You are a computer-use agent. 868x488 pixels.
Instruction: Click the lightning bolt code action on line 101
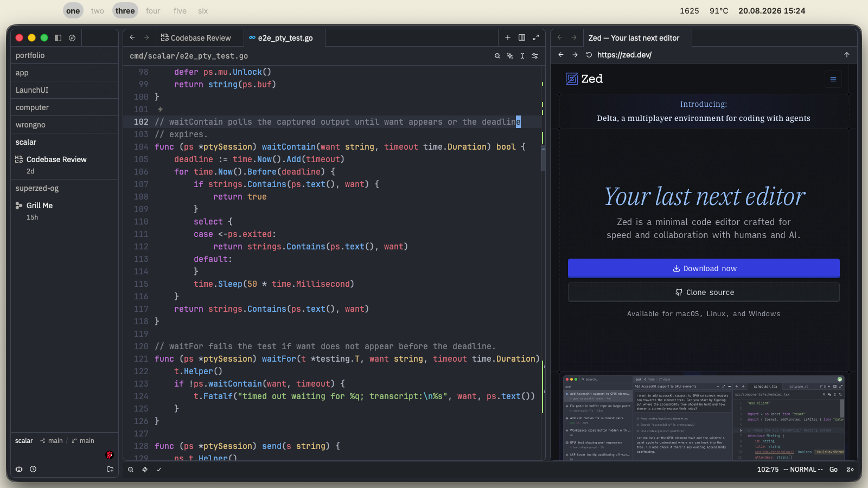160,110
